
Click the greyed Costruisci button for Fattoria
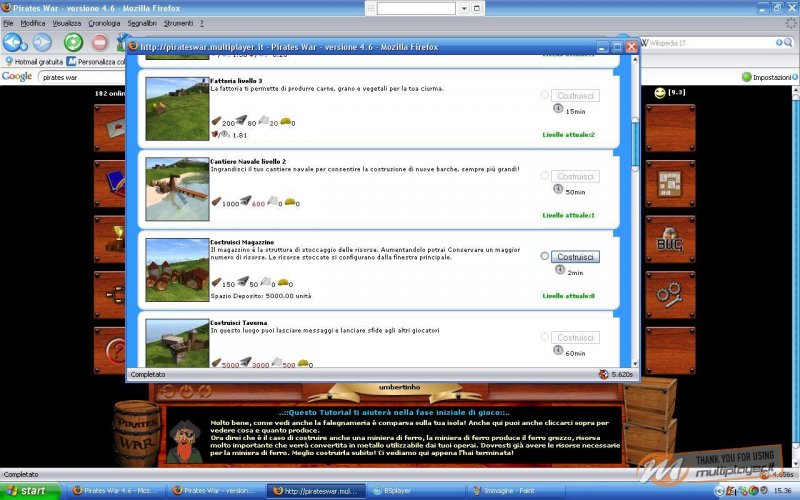[x=575, y=95]
